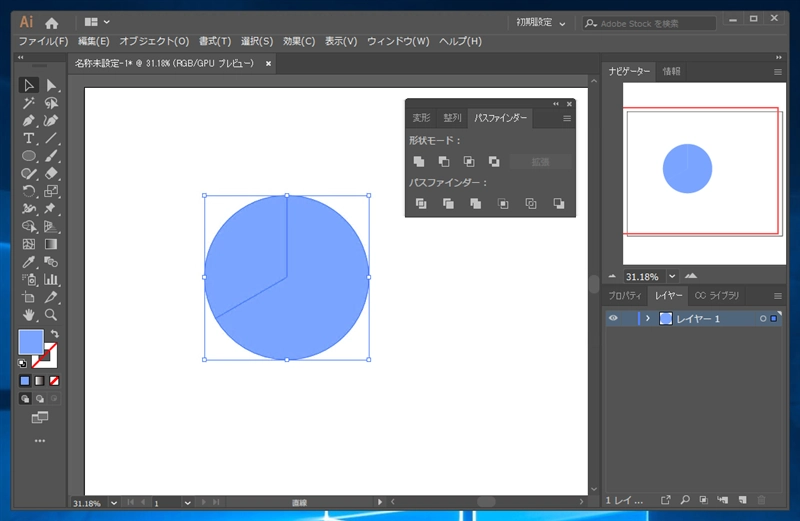800x521 pixels.
Task: Set paint mode to Color
Action: (x=24, y=381)
